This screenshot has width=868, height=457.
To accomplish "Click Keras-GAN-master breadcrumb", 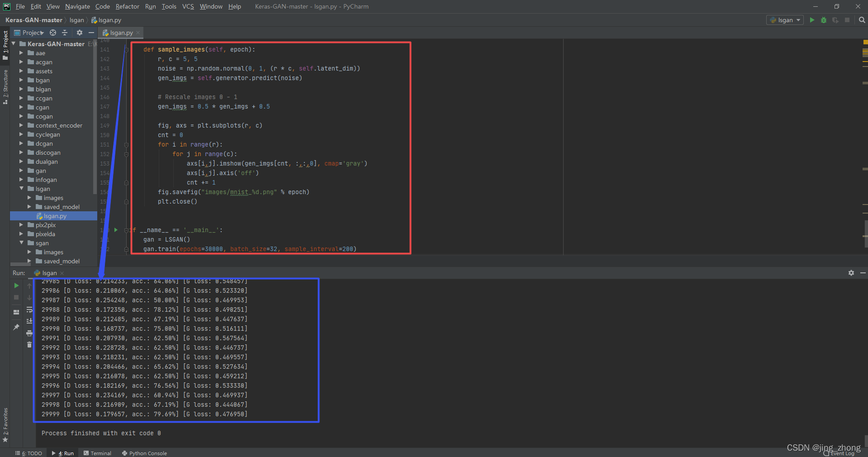I will [x=34, y=20].
